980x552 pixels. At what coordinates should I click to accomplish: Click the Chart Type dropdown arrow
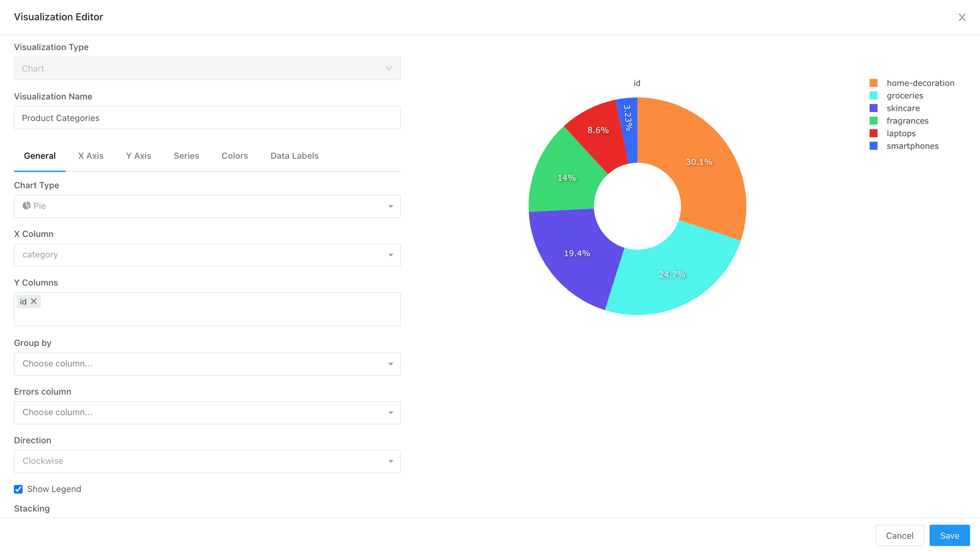point(390,206)
